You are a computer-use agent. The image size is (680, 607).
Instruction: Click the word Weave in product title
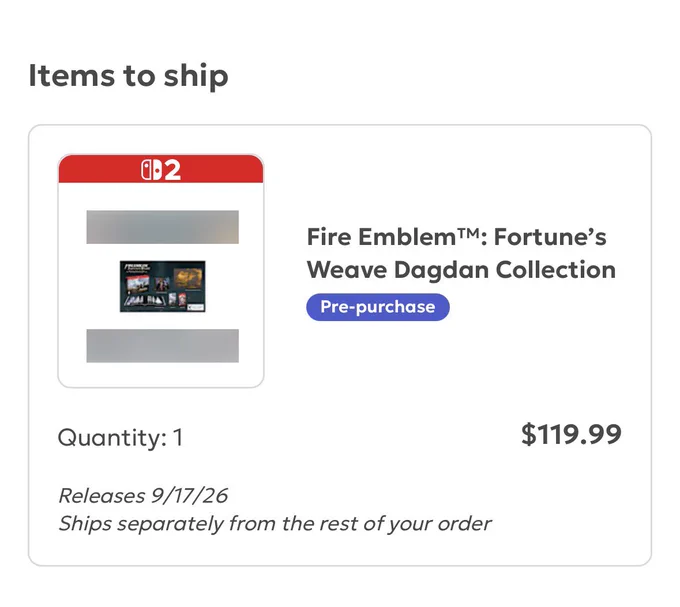(347, 270)
